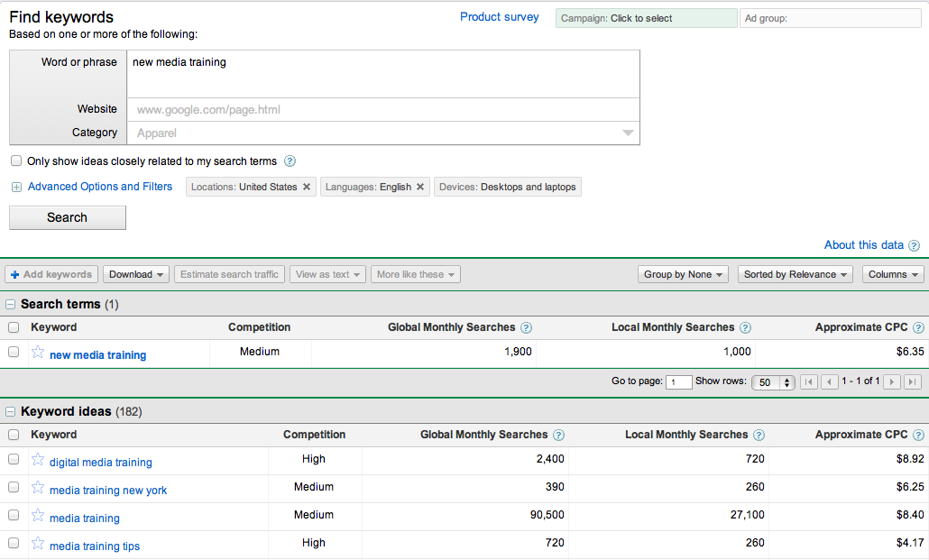Star the 'digital media training' keyword
This screenshot has height=560, width=929.
tap(38, 460)
